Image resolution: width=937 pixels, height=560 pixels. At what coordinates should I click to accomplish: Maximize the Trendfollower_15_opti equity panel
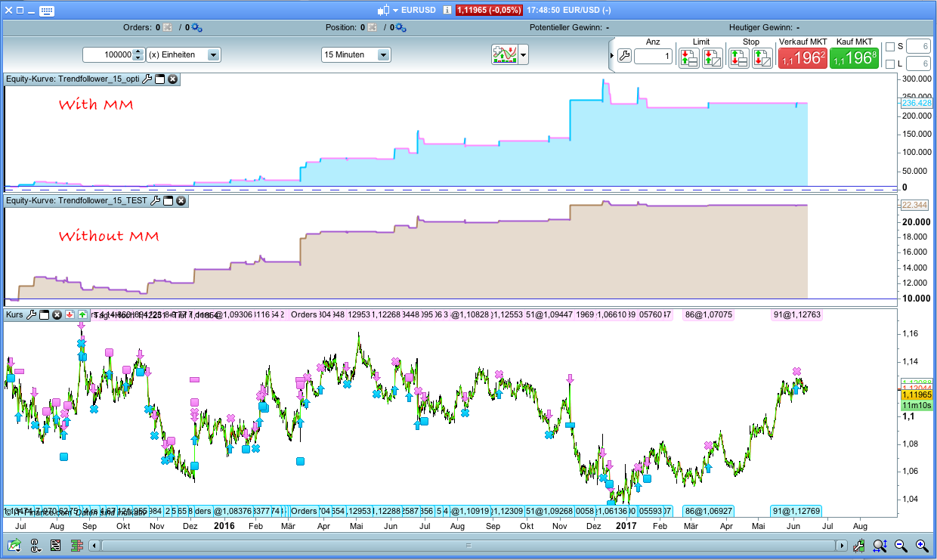(160, 79)
